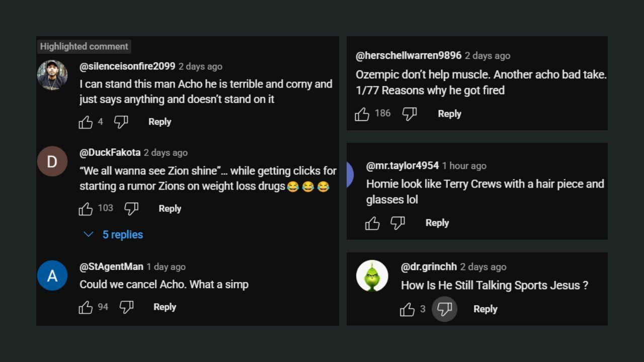
Task: Toggle the highlighted dislike on @dr.grinchh's comment
Action: tap(445, 309)
